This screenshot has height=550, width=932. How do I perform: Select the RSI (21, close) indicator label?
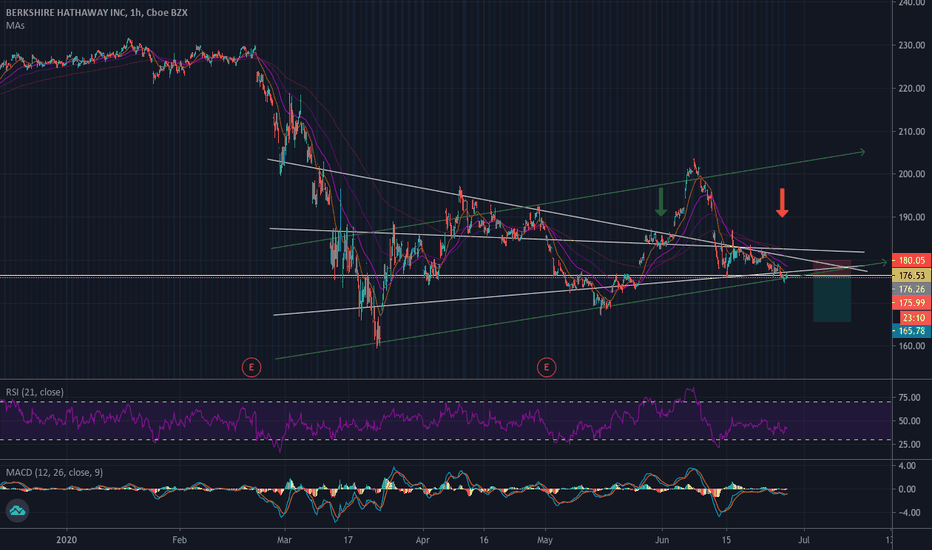35,392
